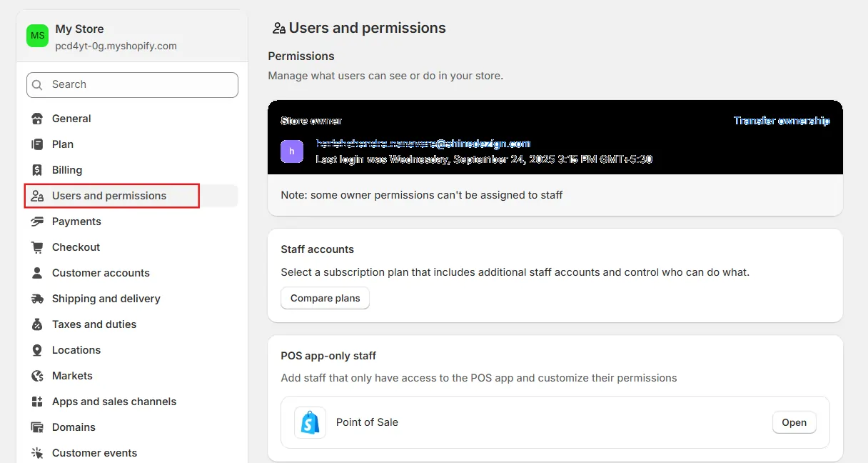Open Customer accounts settings
Screen dimensions: 868x463
point(101,273)
